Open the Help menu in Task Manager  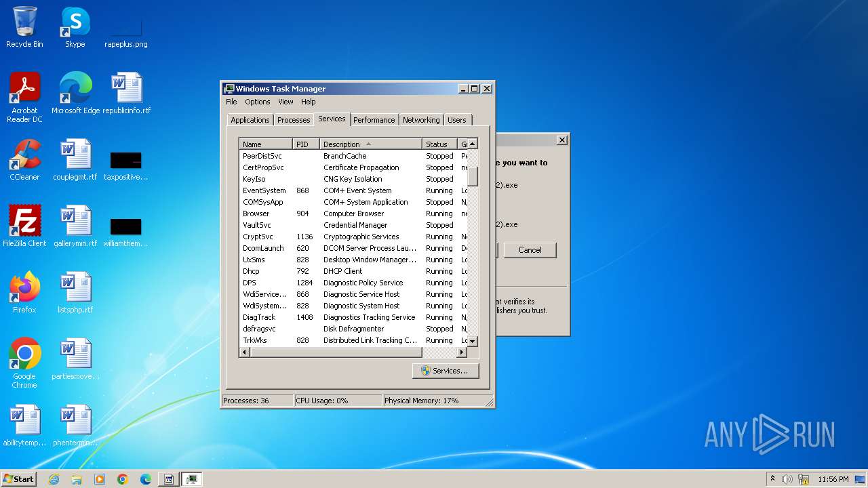(x=309, y=102)
